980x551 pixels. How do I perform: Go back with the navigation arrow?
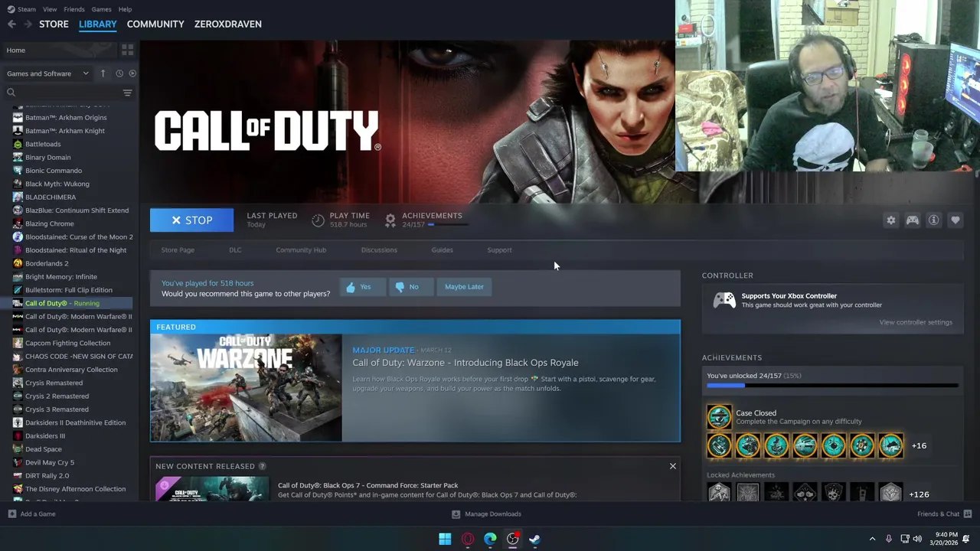point(11,24)
